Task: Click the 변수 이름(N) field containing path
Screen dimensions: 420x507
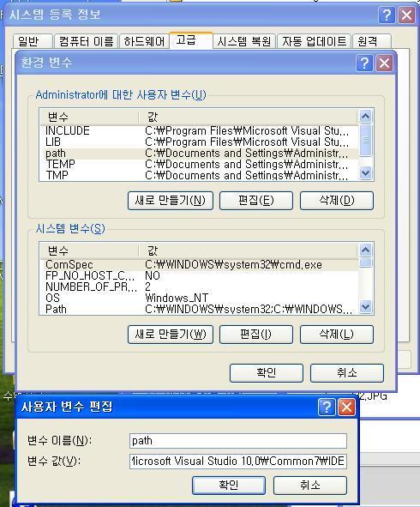Action: (x=238, y=441)
